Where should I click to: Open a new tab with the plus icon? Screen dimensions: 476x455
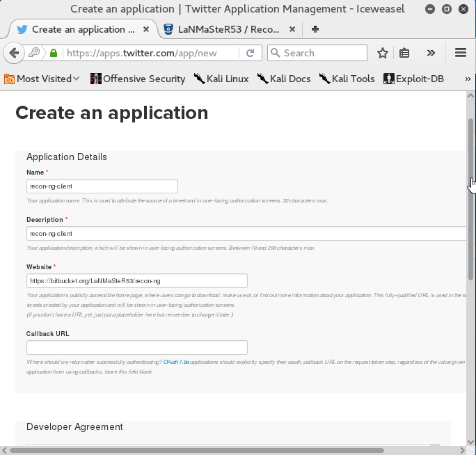[x=315, y=29]
